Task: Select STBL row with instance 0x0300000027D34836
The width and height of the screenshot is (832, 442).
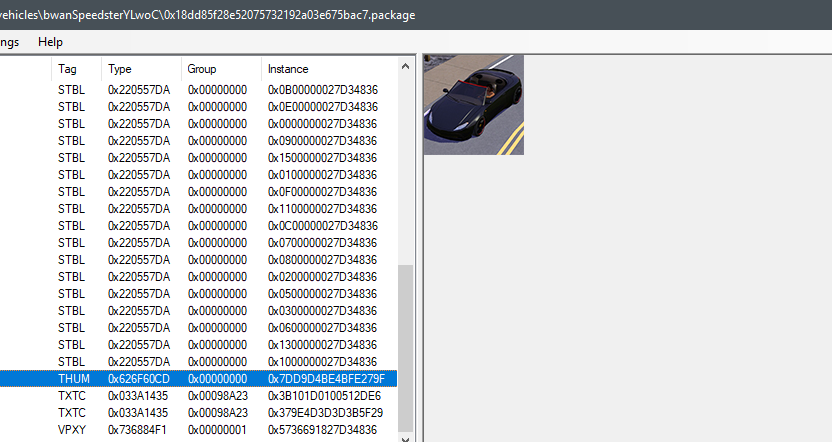Action: tap(198, 310)
